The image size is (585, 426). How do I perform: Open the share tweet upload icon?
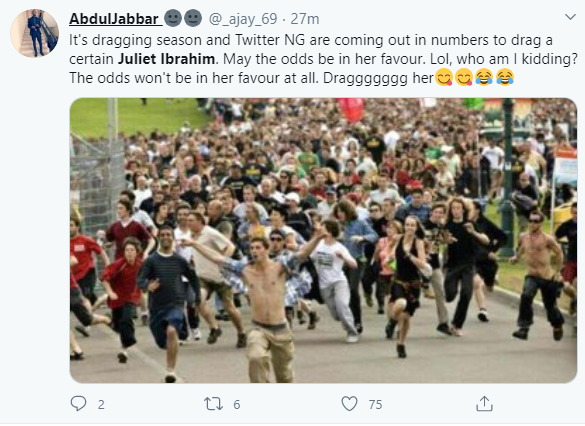click(x=484, y=404)
